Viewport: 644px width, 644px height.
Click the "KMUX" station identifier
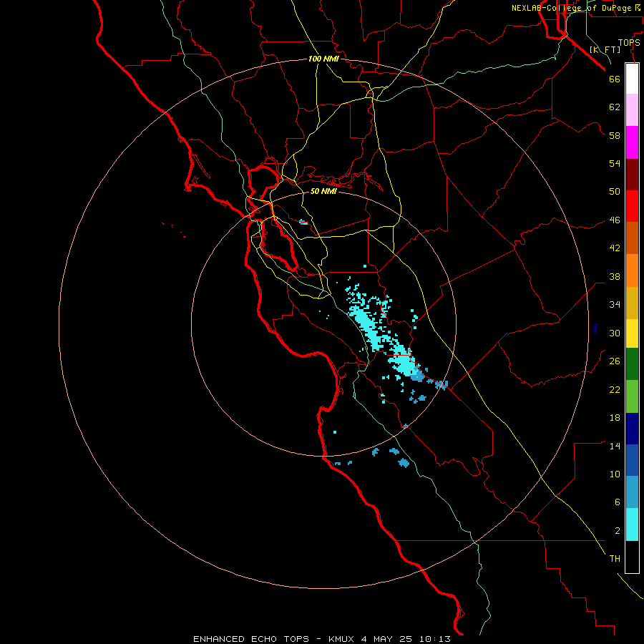tap(342, 639)
